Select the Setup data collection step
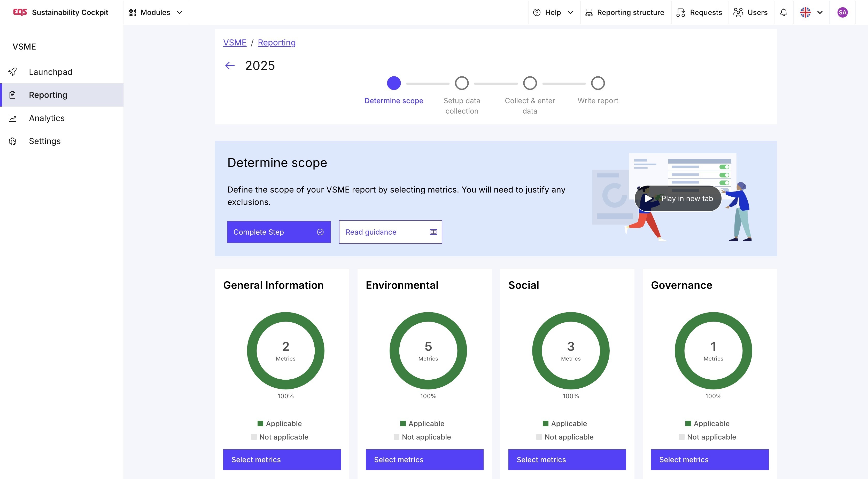Viewport: 868px width, 479px height. (x=462, y=83)
